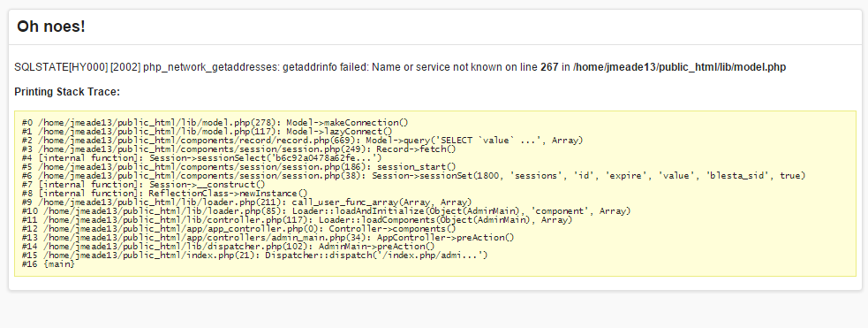Screen dimensions: 868x328
Task: Click line #7 Session->__construct entry
Action: click(x=143, y=185)
